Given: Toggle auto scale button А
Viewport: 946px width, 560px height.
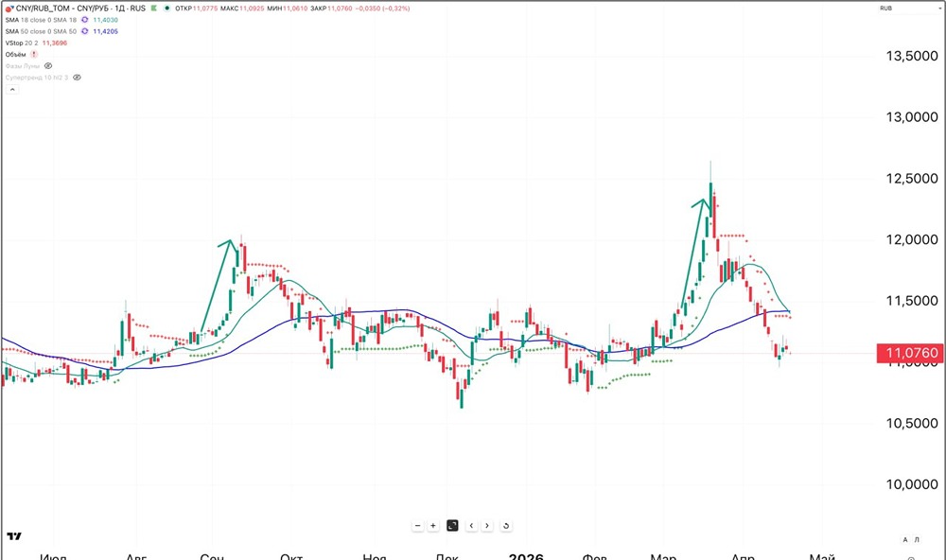Looking at the screenshot, I should click(905, 539).
